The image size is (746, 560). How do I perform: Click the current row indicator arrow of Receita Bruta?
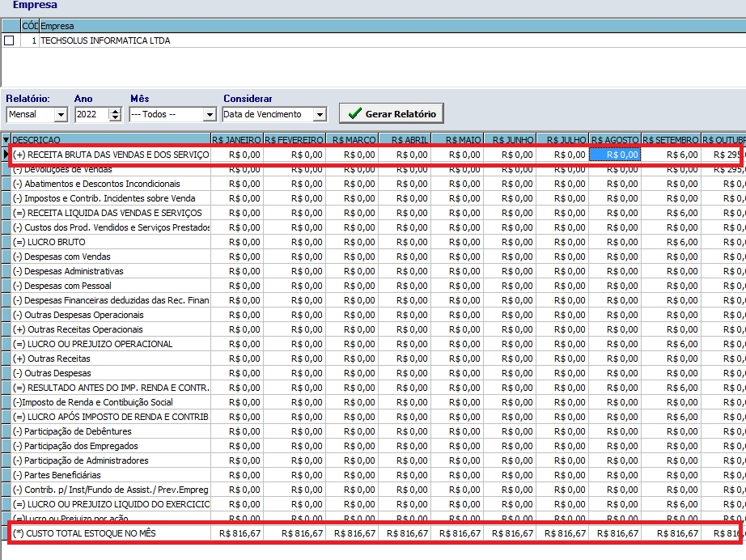(x=6, y=154)
